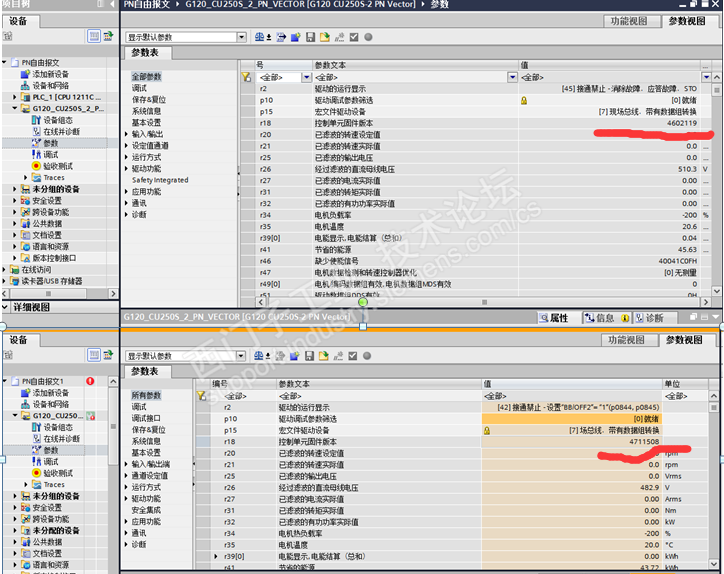Screen dimensions: 724x574
Task: Switch to 参数视图 tab in upper window
Action: [687, 21]
